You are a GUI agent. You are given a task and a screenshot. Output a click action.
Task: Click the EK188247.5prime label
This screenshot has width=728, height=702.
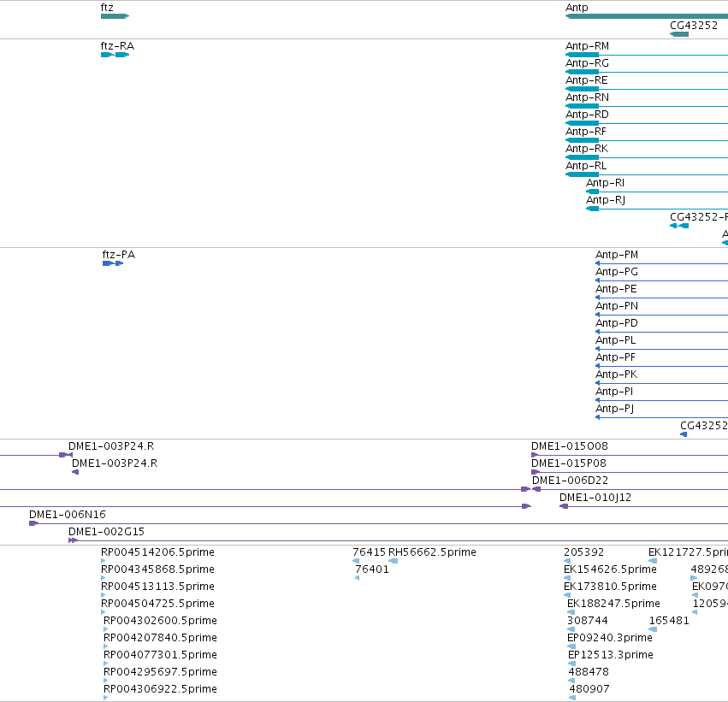pos(613,604)
